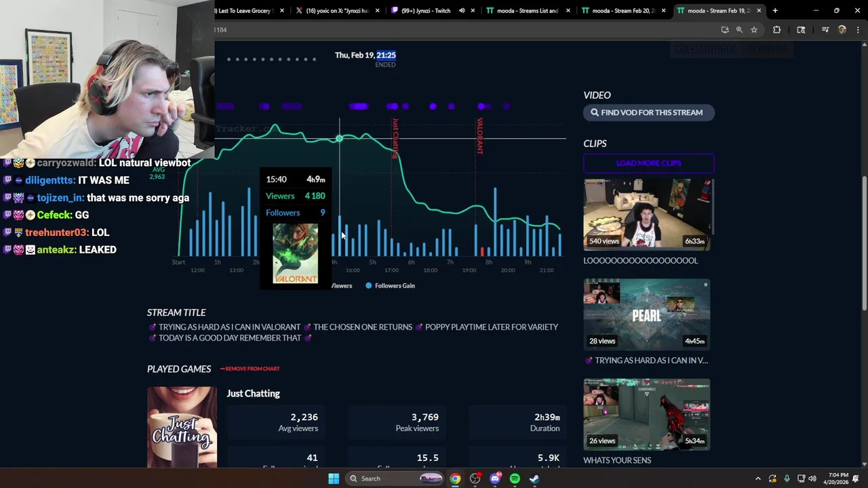Screen dimensions: 868x488
Task: Click the LOOOOOOL clip title text
Action: (x=640, y=260)
